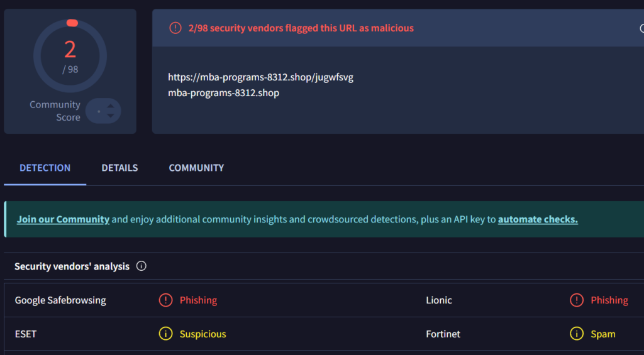Click the "Join our Community" link
The width and height of the screenshot is (644, 355).
tap(63, 219)
